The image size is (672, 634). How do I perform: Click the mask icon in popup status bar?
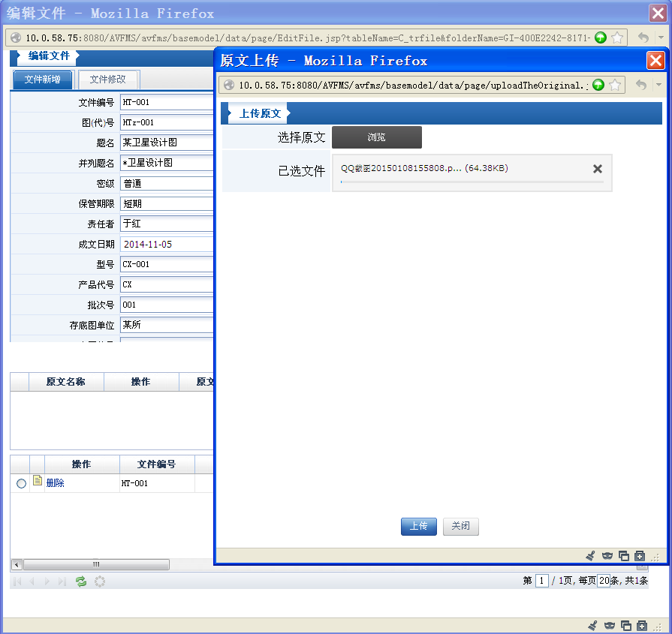pos(607,556)
